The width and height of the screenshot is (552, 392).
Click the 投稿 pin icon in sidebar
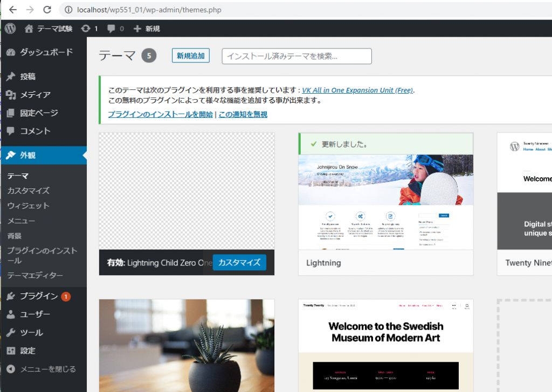pos(11,76)
